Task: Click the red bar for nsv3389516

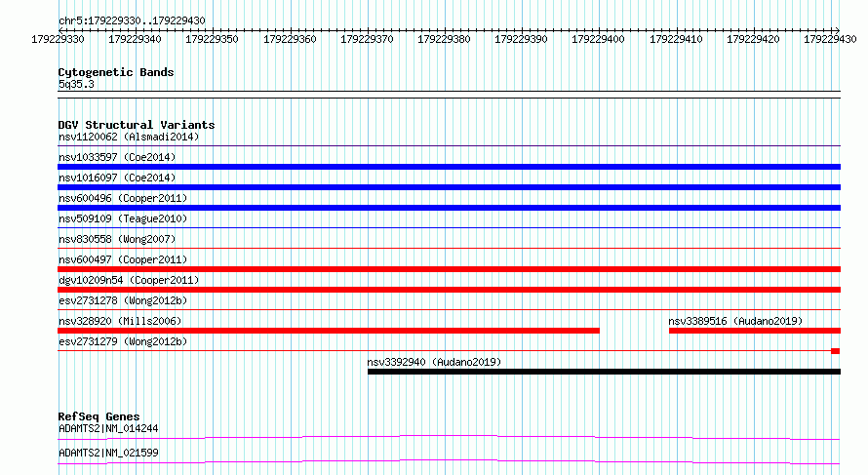Action: pos(755,331)
